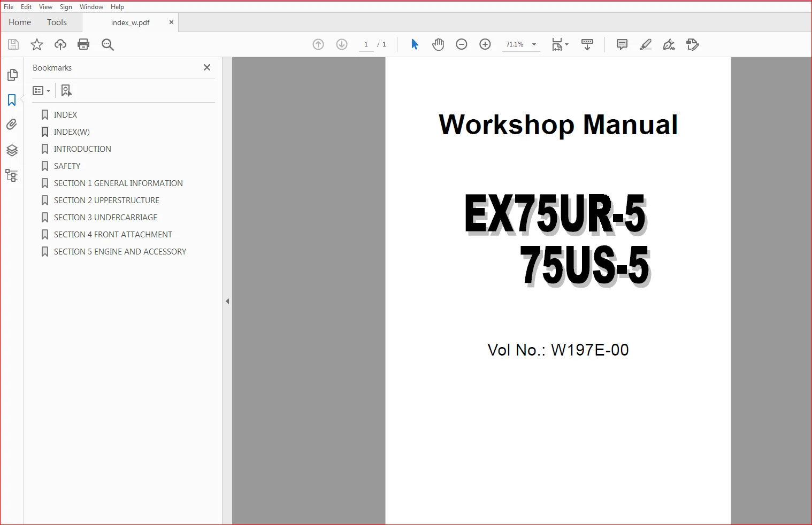The height and width of the screenshot is (525, 812).
Task: Activate the Hand pan tool
Action: (438, 44)
